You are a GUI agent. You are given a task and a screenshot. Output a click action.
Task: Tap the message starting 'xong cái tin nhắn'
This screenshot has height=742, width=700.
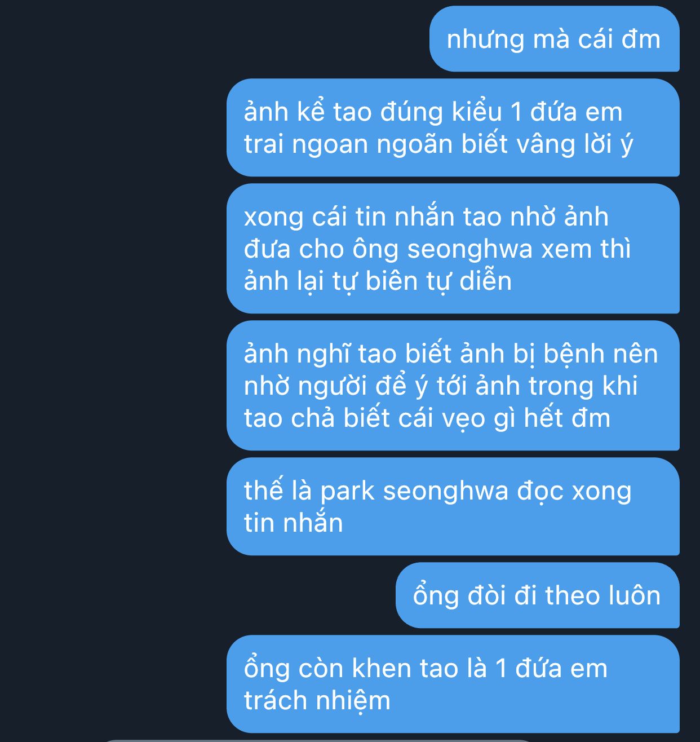[x=453, y=249]
